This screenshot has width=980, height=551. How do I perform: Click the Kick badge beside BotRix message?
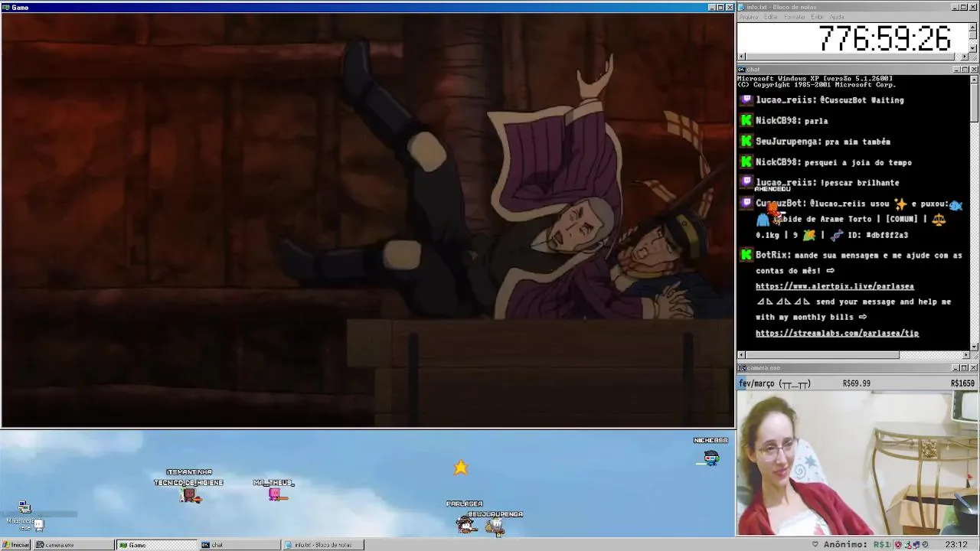coord(746,255)
